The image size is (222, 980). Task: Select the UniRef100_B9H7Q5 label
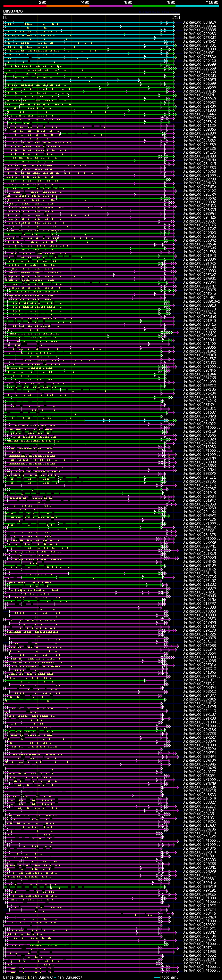tap(199, 91)
